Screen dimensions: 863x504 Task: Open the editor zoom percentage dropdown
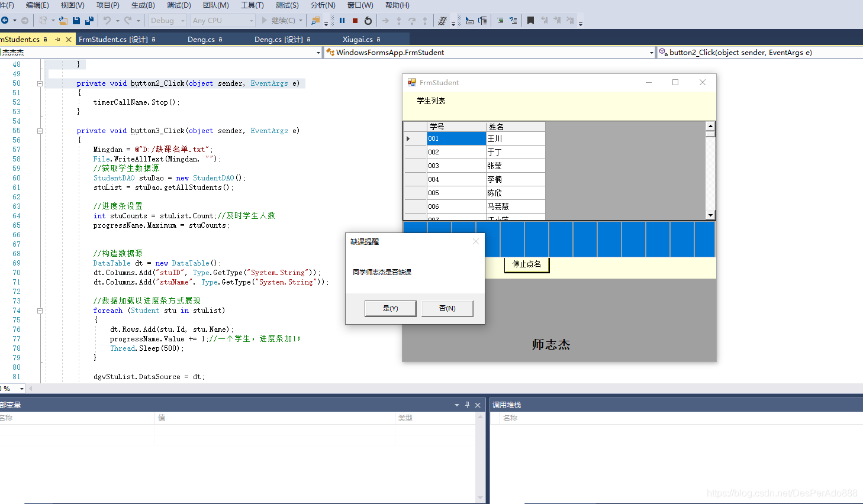click(22, 389)
